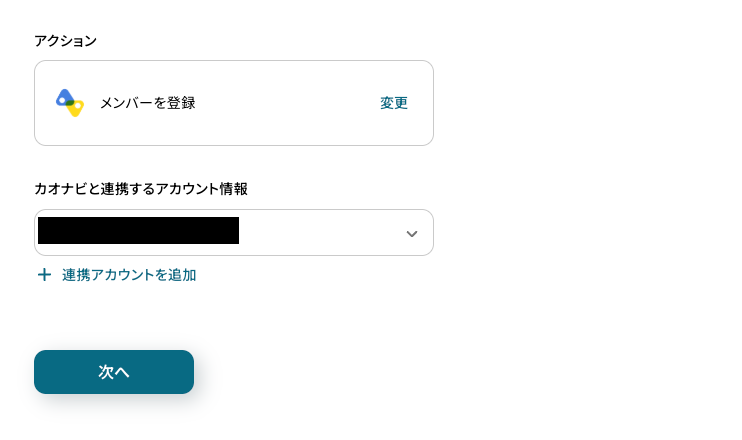Click the bottom border area of action card
The width and height of the screenshot is (742, 440).
coord(234,143)
